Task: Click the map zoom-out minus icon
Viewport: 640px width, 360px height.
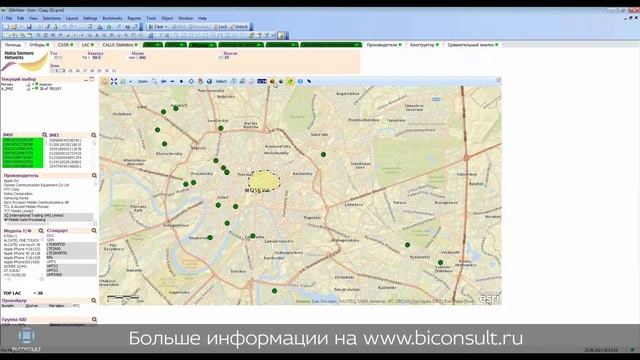Action: click(172, 81)
